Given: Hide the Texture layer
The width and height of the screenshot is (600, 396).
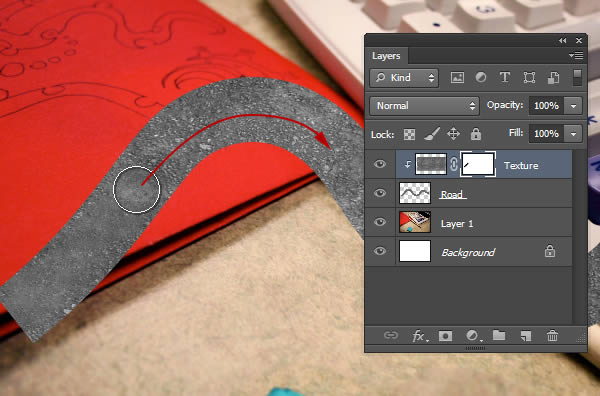Looking at the screenshot, I should point(380,164).
